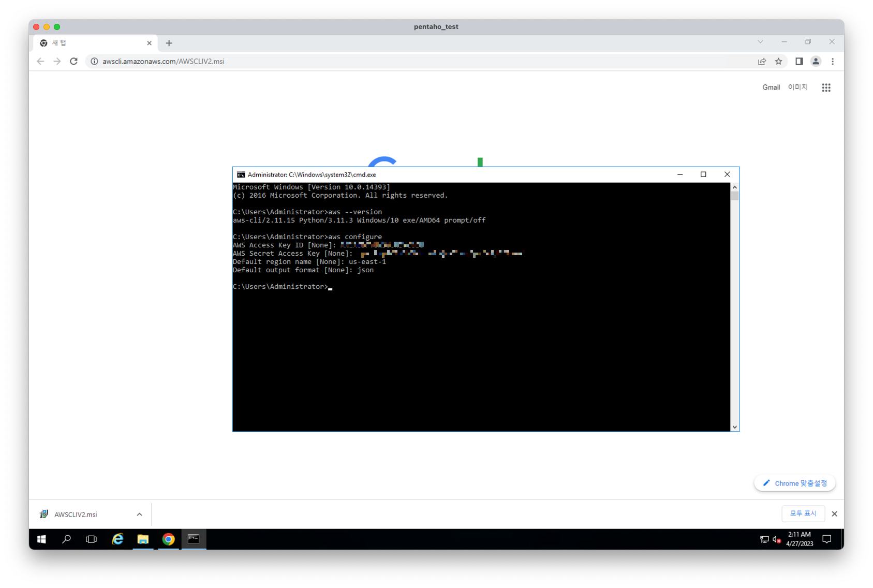Close the cmd.exe window
This screenshot has width=873, height=588.
(727, 175)
